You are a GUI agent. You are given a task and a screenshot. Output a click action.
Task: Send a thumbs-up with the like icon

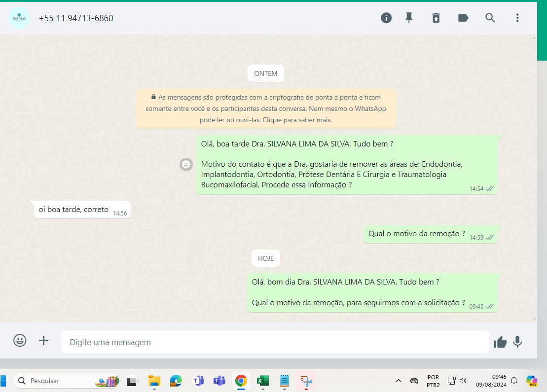click(x=500, y=342)
